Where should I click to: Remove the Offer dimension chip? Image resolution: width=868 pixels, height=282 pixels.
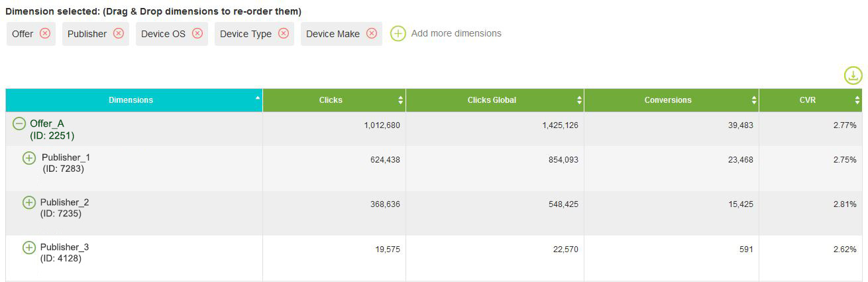tap(45, 33)
